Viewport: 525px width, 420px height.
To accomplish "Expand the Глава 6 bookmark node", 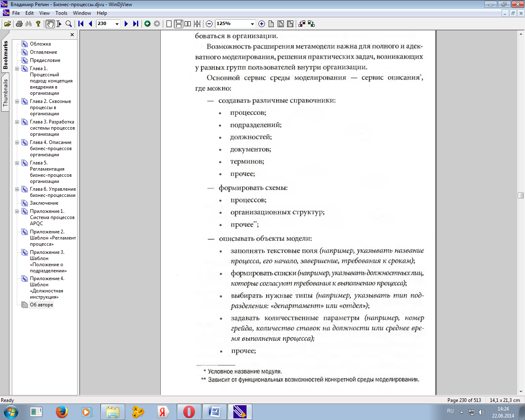I will [x=17, y=189].
